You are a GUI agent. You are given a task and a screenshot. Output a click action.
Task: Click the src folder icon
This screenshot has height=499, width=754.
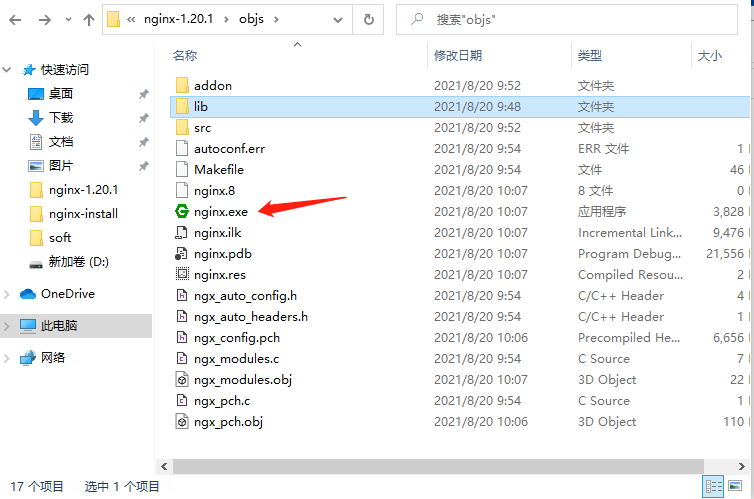(x=182, y=127)
